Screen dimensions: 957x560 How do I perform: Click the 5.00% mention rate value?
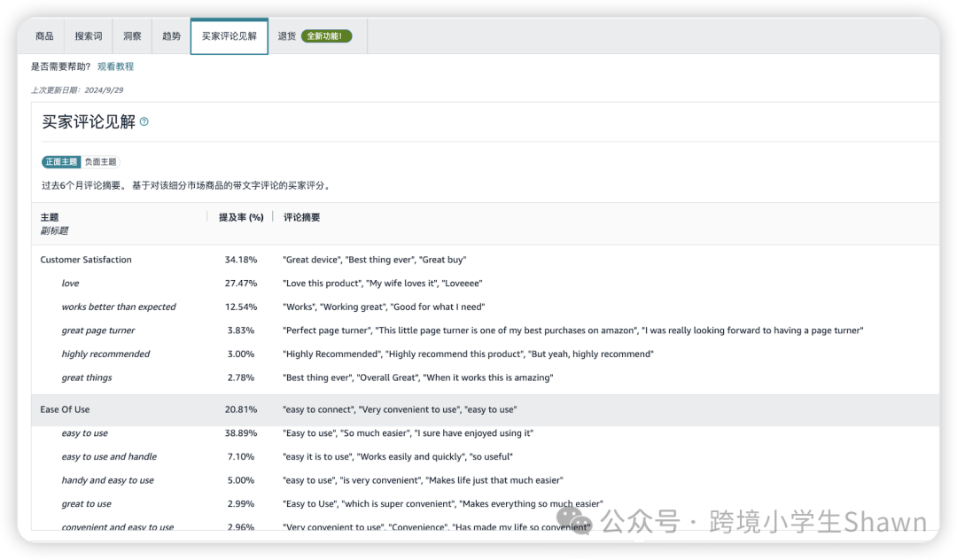click(x=241, y=481)
